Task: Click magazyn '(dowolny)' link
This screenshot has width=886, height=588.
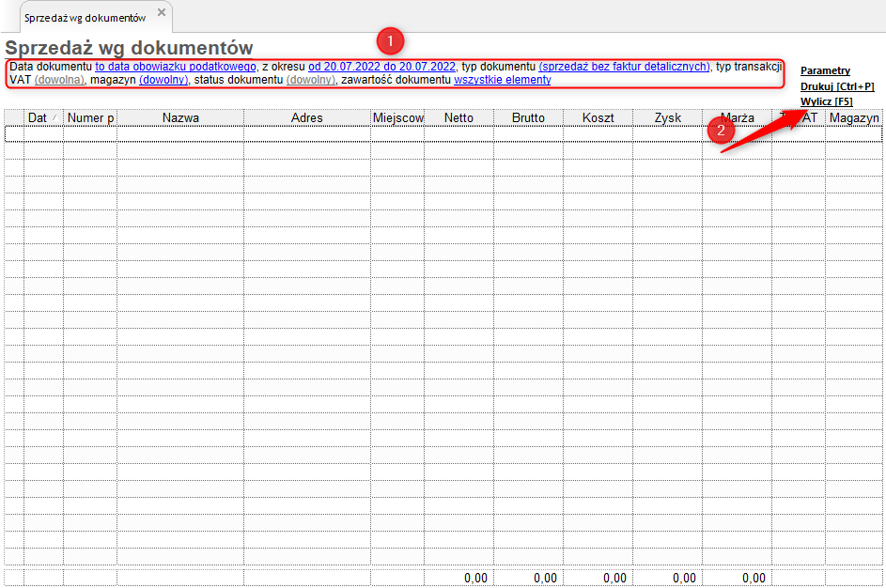Action: [163, 80]
